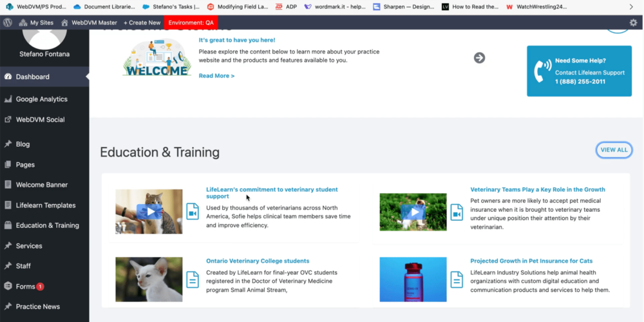Open the Stefano's Tasks bookmark

click(171, 6)
